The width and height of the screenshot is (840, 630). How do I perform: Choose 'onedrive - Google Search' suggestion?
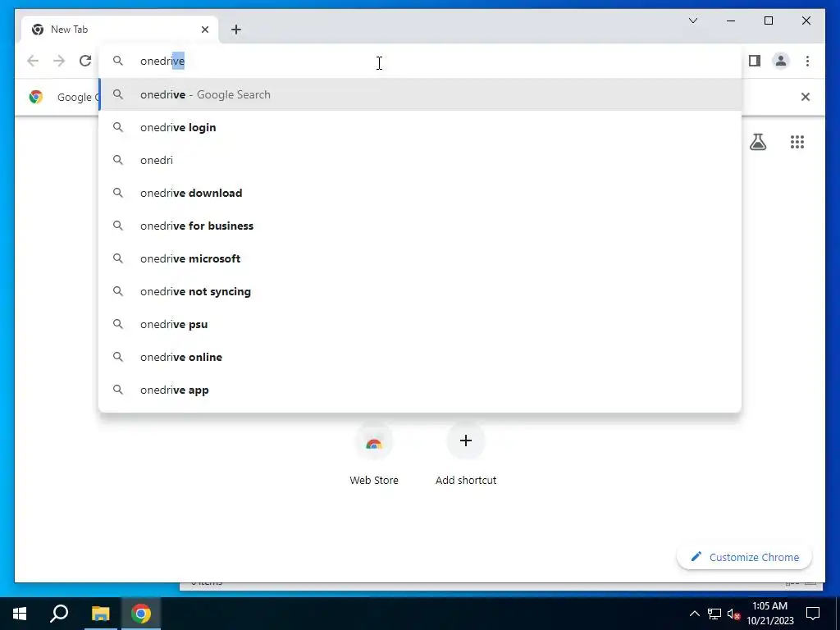420,94
